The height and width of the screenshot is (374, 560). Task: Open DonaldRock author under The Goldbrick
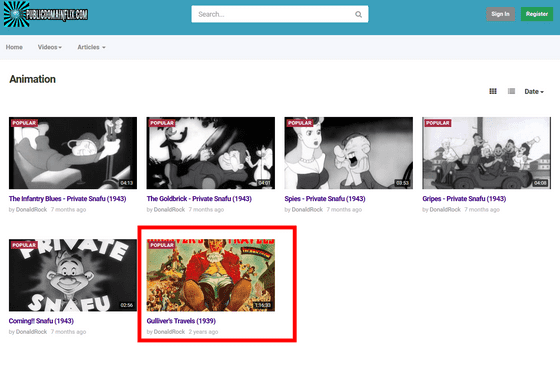(169, 210)
